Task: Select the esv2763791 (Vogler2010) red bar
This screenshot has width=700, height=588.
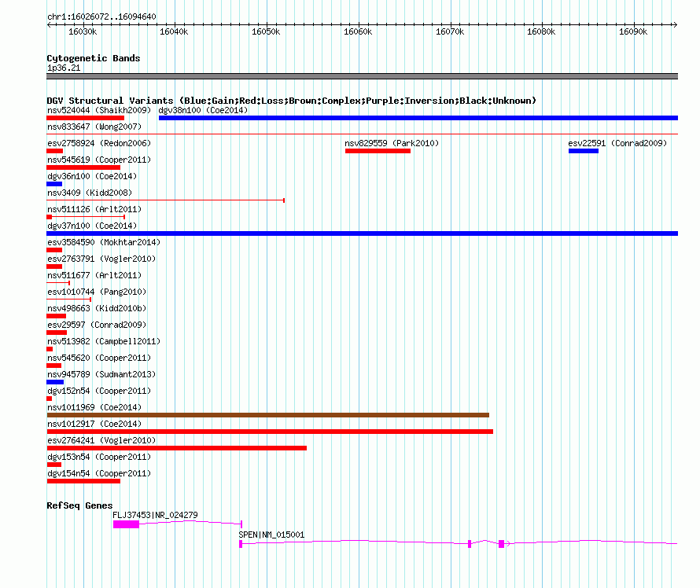Action: (54, 266)
